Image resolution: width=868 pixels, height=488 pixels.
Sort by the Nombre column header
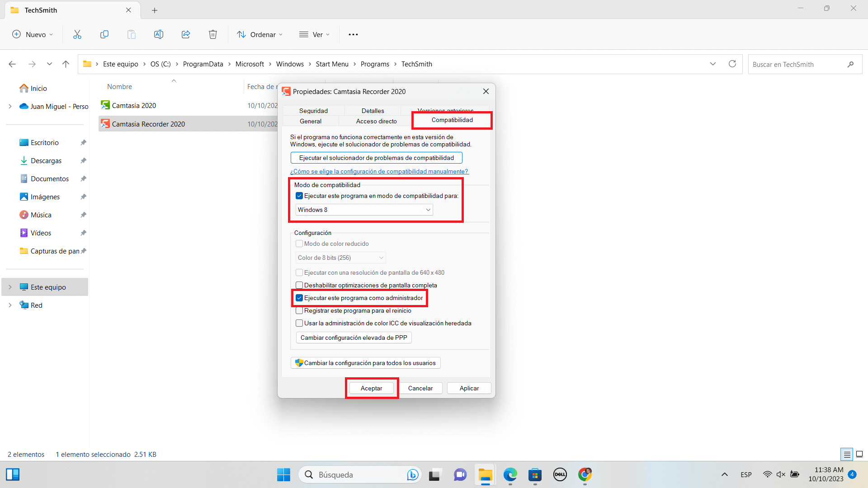pos(119,87)
